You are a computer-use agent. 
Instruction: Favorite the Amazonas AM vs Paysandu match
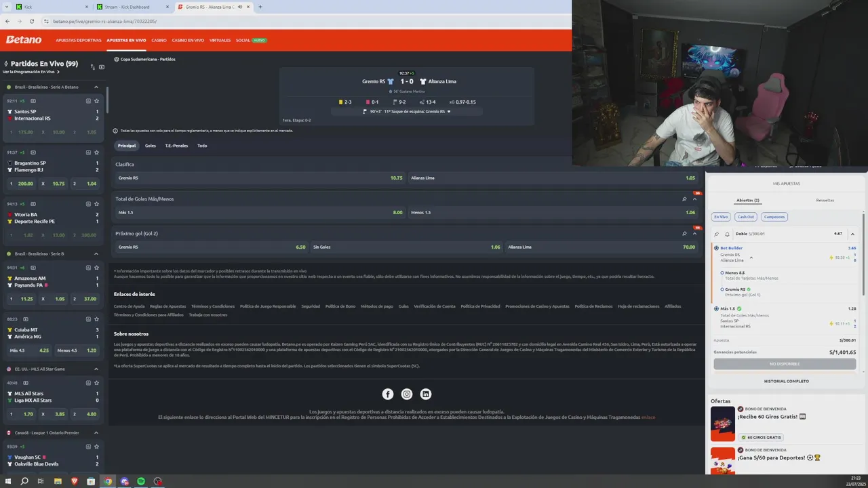pos(97,268)
